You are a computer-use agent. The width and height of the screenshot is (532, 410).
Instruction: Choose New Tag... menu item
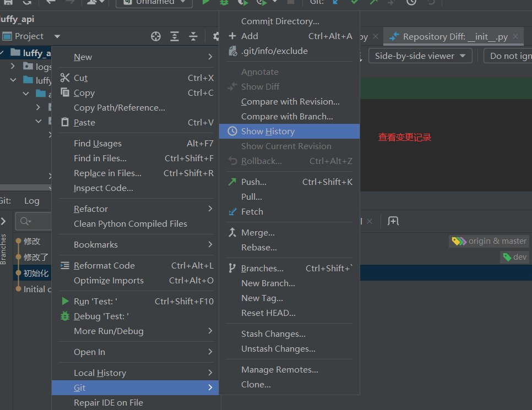pos(290,298)
